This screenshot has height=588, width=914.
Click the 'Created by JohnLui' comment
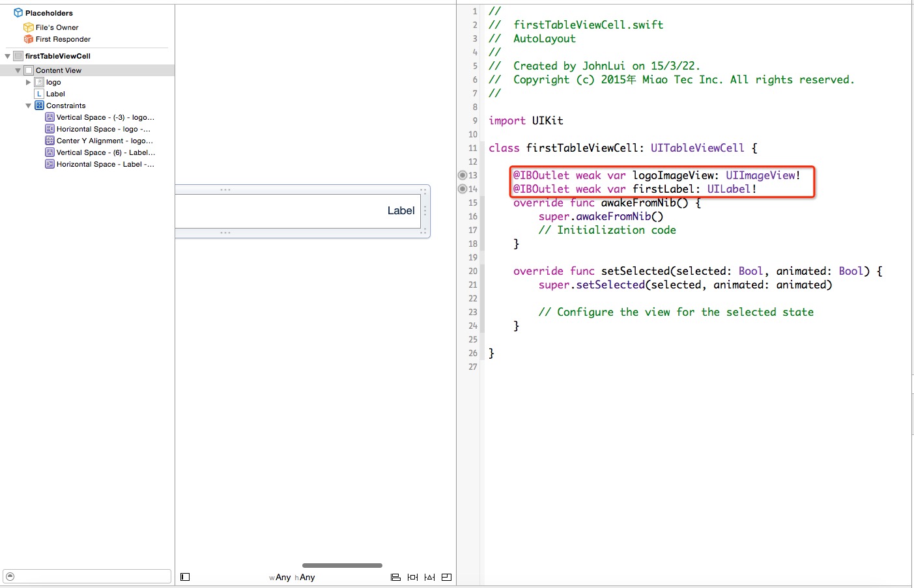coord(594,66)
